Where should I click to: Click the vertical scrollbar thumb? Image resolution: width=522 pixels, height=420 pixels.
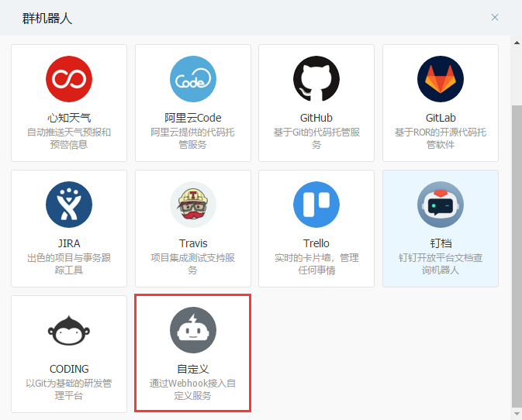pyautogui.click(x=517, y=256)
